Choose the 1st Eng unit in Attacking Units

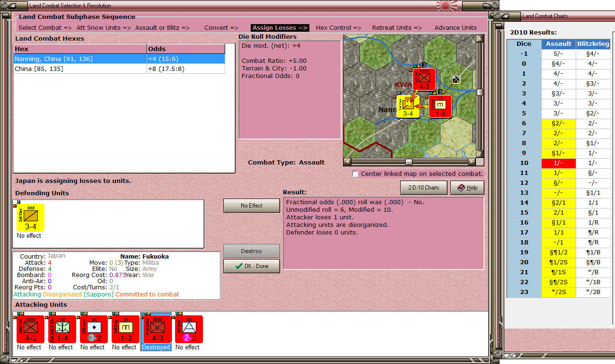pyautogui.click(x=126, y=329)
